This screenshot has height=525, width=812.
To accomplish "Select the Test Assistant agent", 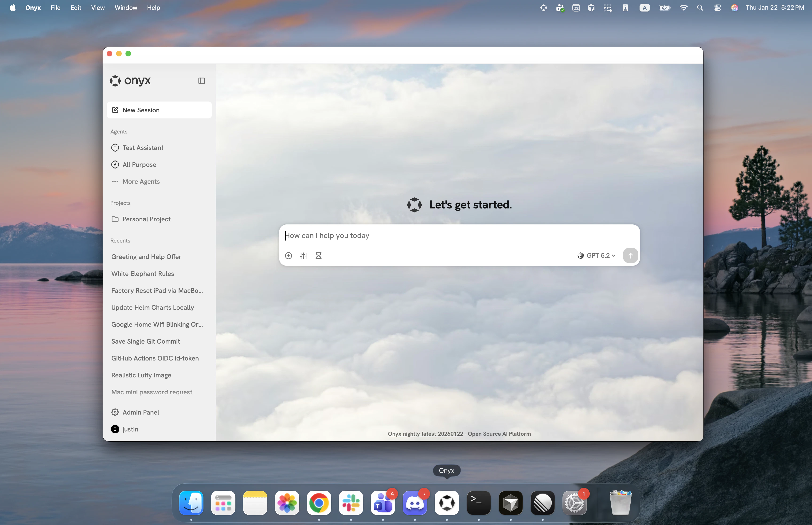I will tap(143, 147).
